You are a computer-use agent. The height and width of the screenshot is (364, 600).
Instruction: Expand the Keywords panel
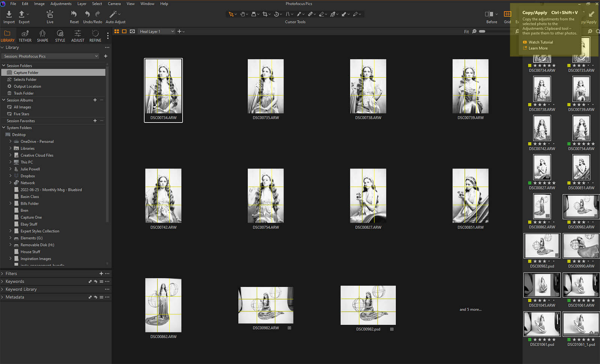point(15,282)
